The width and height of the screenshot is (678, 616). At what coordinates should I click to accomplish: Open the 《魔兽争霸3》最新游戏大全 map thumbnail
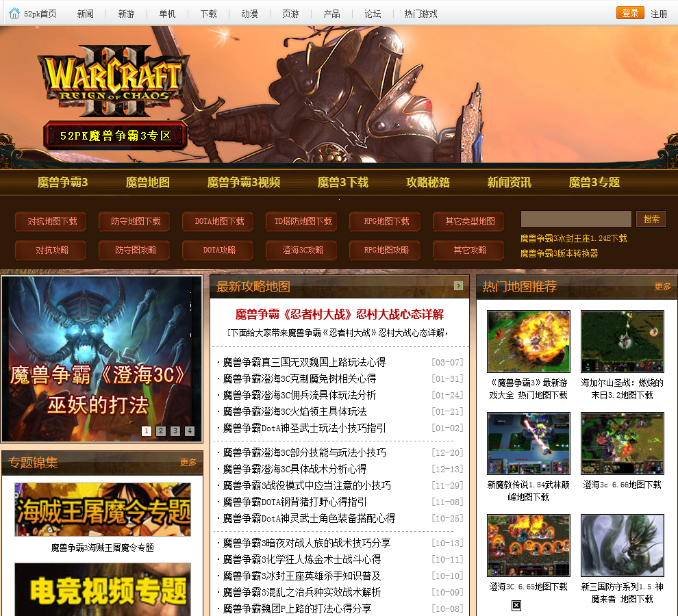tap(529, 341)
